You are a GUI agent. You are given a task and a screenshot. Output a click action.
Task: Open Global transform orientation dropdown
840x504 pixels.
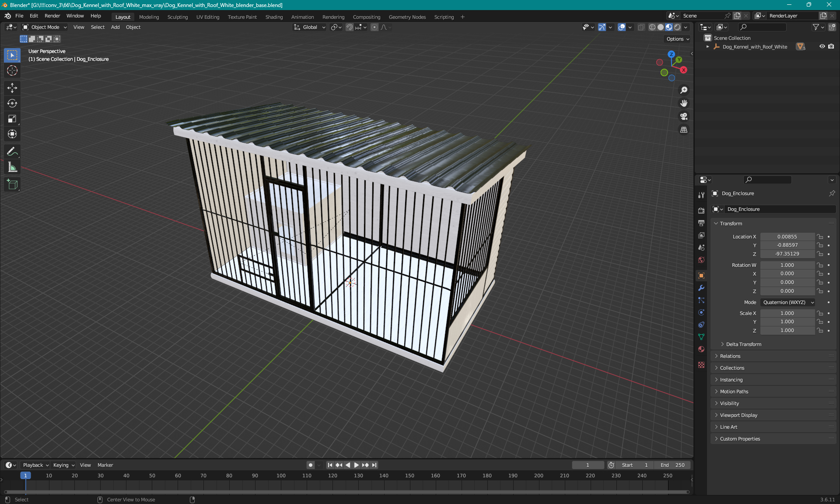pos(309,27)
